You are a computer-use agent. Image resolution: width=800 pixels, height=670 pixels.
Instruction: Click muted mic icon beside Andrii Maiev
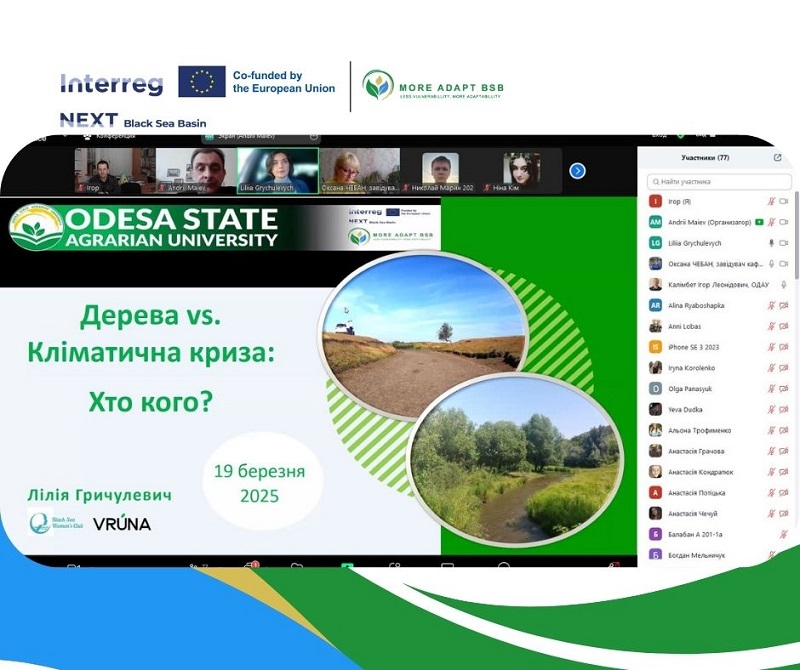tap(771, 222)
